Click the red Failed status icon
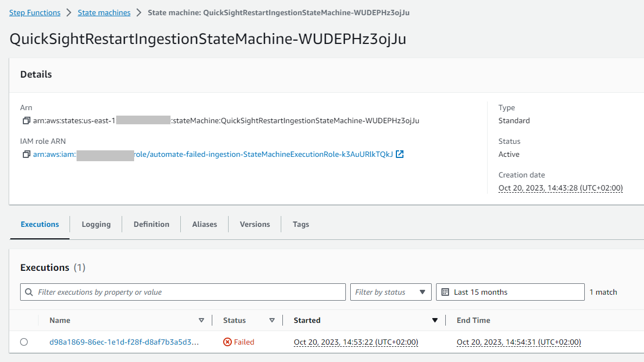 tap(228, 342)
